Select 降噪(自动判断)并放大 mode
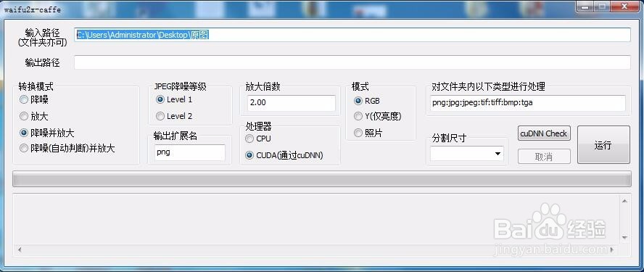This screenshot has height=272, width=644. 67,148
